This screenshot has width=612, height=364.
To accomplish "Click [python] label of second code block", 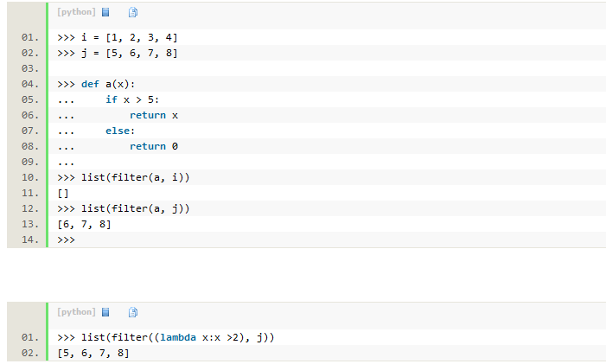I will pos(76,311).
